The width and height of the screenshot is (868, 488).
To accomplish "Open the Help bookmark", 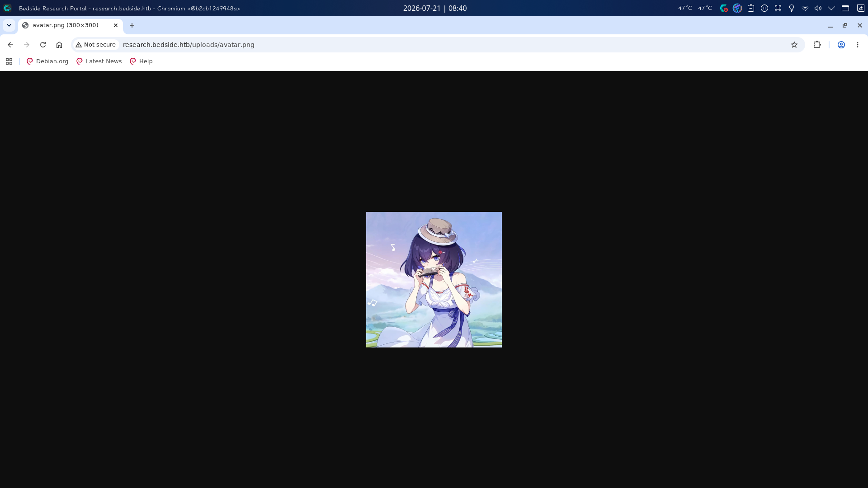I will 141,61.
